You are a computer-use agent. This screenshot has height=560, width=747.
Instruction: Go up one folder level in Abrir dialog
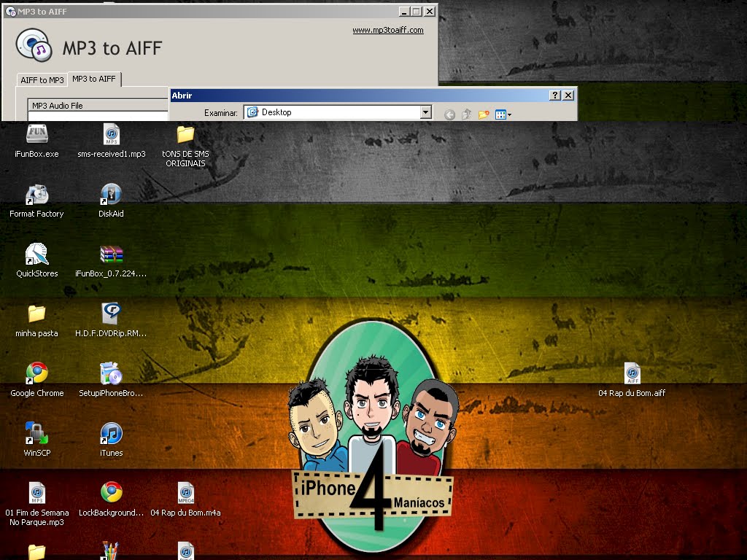coord(466,114)
